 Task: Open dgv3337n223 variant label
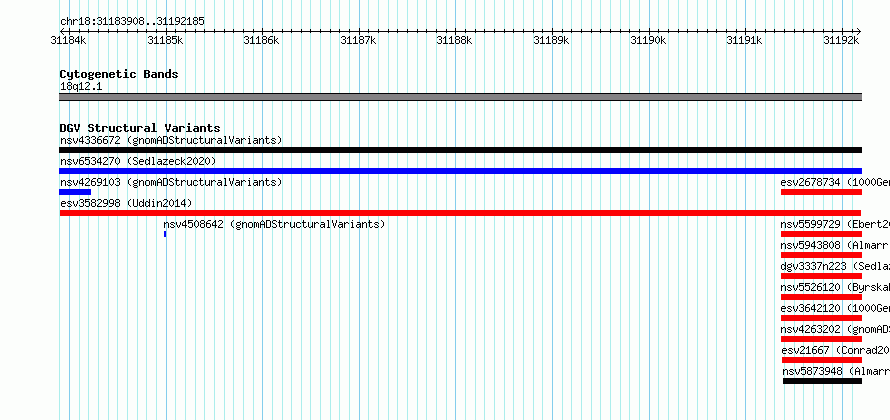point(835,266)
